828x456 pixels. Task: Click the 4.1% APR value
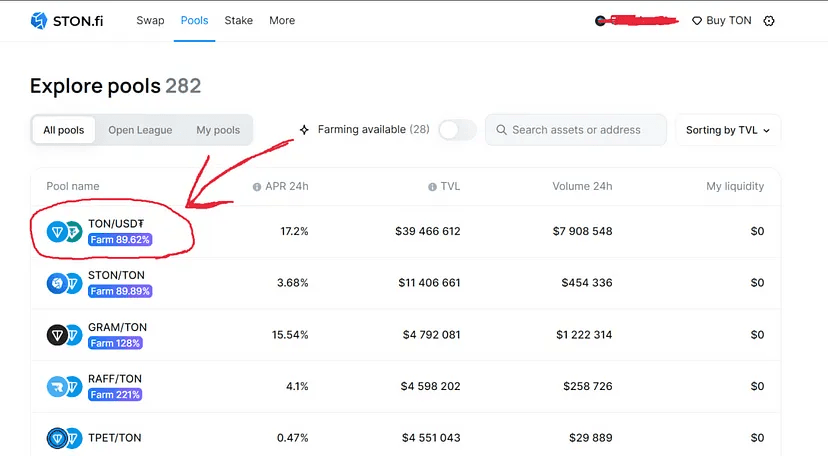(297, 386)
